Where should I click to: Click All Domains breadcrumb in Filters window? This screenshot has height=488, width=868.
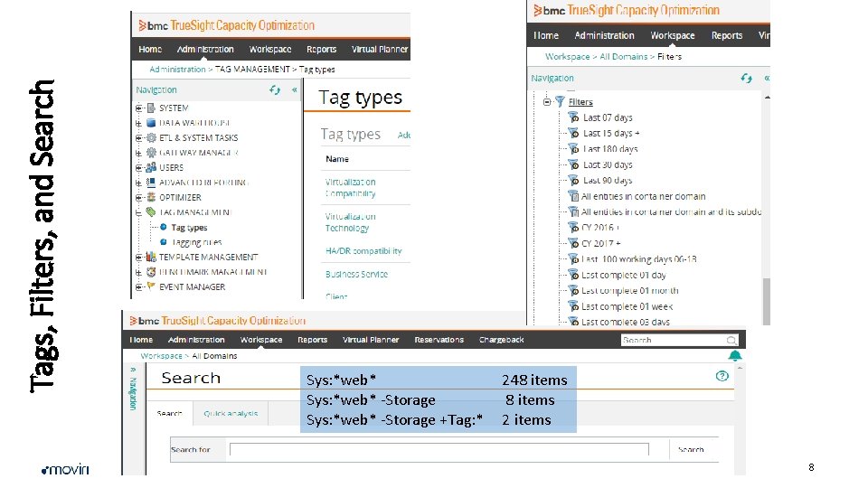[623, 56]
